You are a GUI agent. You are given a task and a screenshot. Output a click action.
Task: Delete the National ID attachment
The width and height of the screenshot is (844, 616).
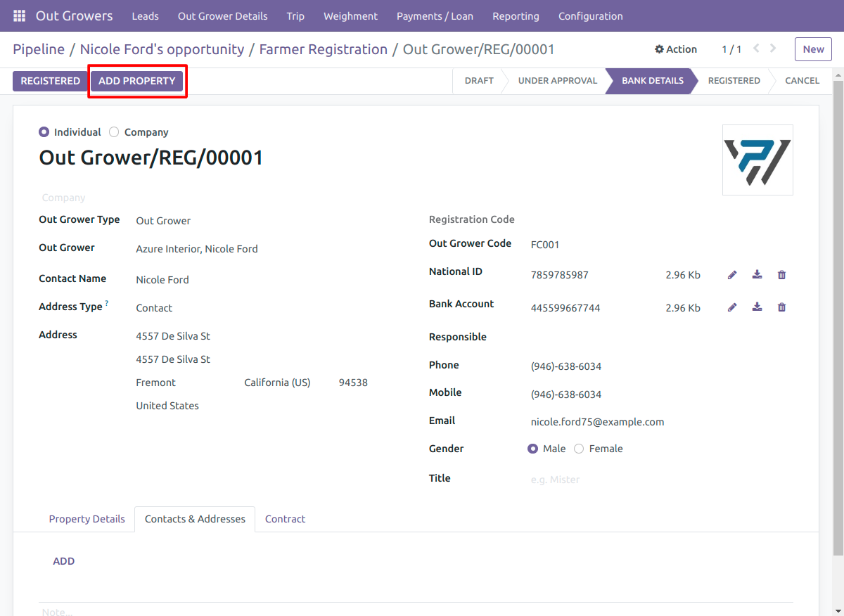pyautogui.click(x=781, y=275)
